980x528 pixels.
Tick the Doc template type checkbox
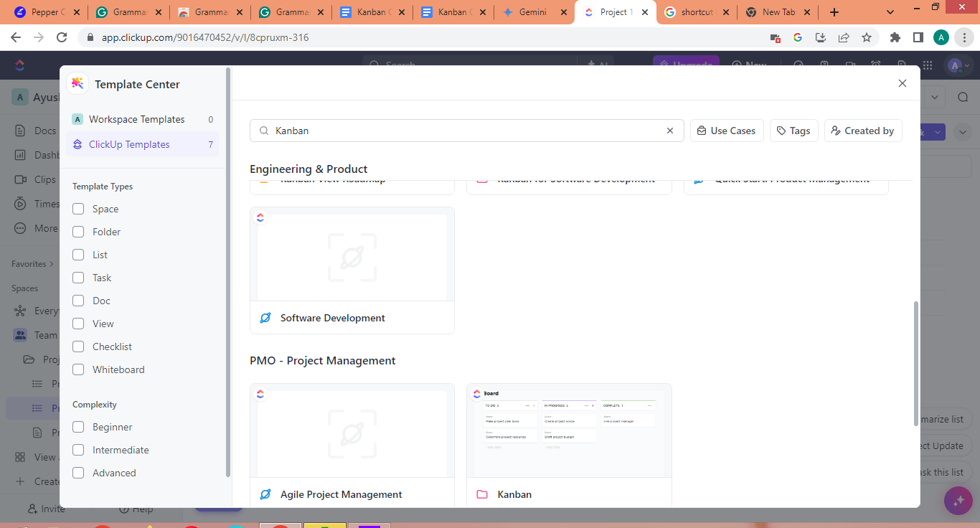(78, 301)
